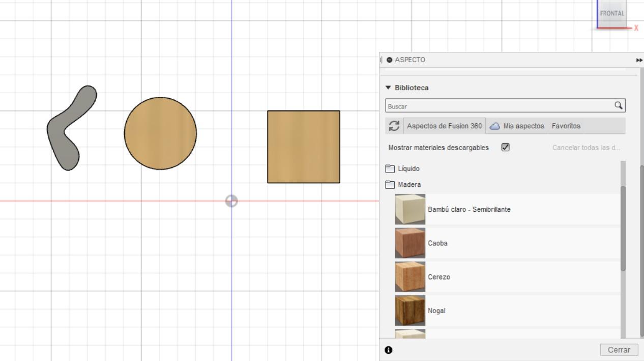Image resolution: width=644 pixels, height=361 pixels.
Task: Collapse the ASPECTO panel header icon
Action: [390, 60]
